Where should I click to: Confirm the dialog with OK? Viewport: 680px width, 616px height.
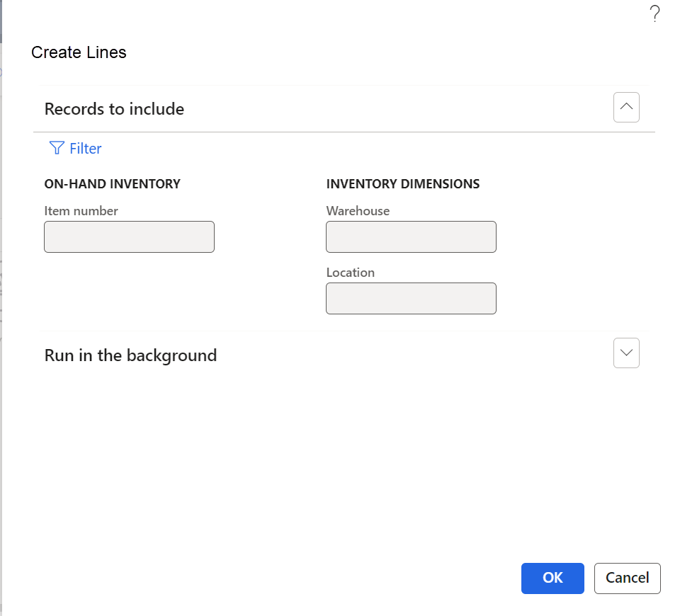tap(552, 578)
